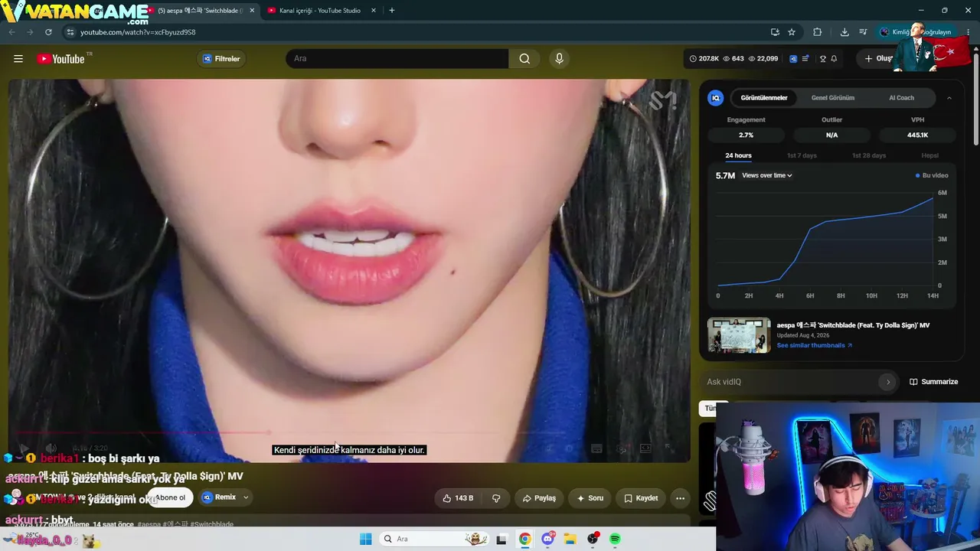This screenshot has height=551, width=980.
Task: Click the address bar URL
Action: (x=138, y=32)
